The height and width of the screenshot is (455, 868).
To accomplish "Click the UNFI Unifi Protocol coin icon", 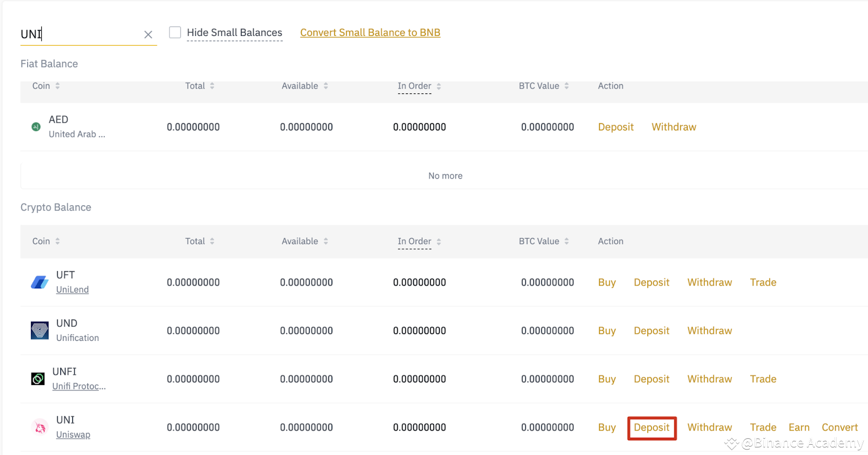I will [x=38, y=379].
